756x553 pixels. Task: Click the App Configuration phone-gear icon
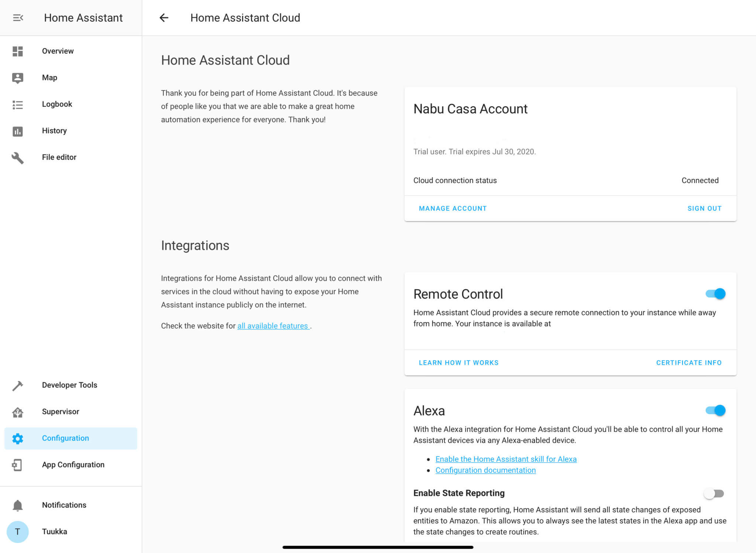pos(17,465)
